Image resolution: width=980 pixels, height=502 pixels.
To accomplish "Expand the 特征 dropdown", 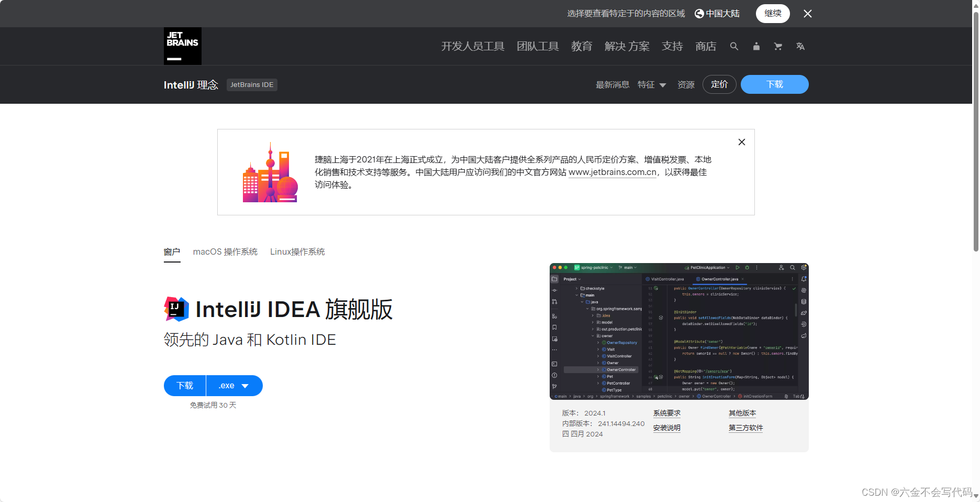I will click(652, 85).
